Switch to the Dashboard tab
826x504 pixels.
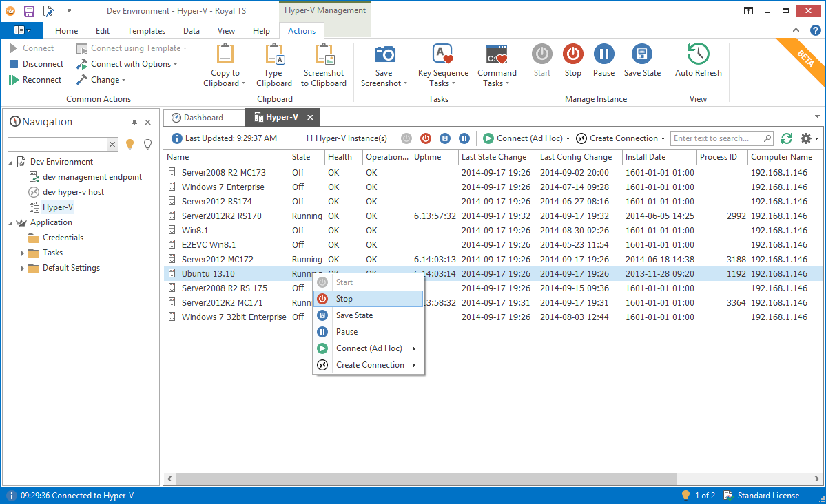coord(203,118)
